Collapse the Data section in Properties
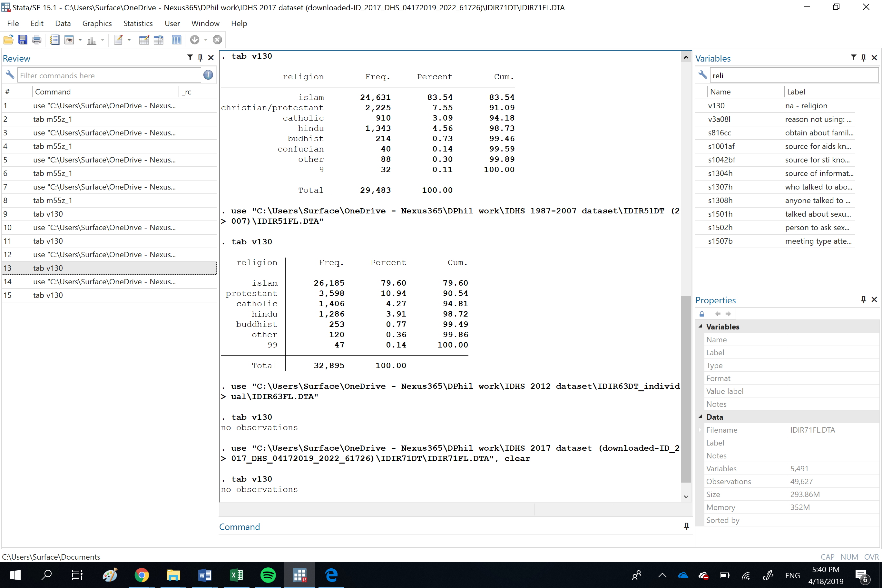 700,416
